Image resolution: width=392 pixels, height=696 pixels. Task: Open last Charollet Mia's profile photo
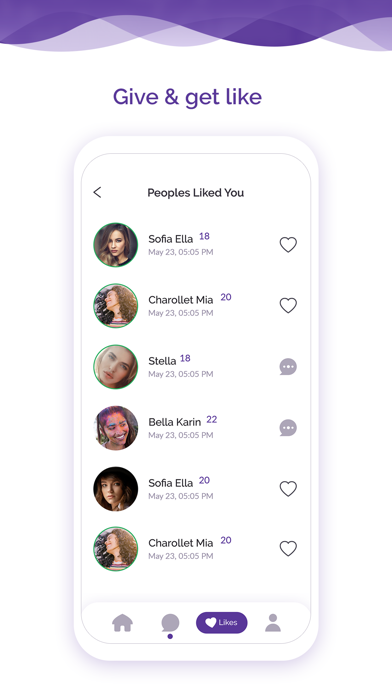[x=115, y=549]
